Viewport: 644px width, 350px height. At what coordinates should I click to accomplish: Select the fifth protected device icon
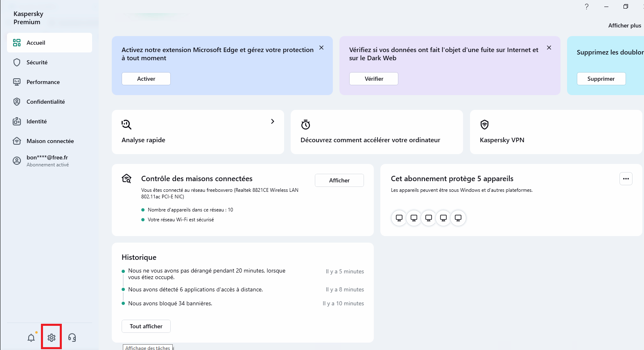point(458,218)
